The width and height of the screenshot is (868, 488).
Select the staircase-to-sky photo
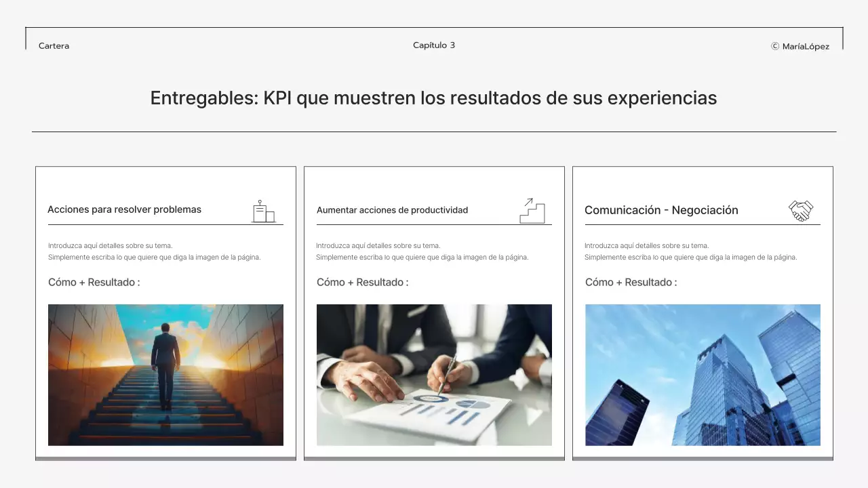point(165,375)
